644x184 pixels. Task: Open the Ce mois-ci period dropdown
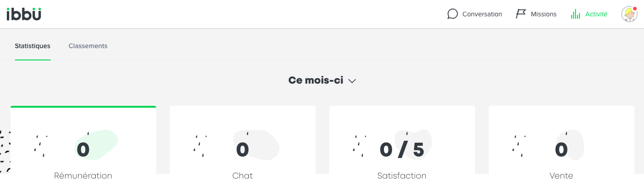[322, 80]
